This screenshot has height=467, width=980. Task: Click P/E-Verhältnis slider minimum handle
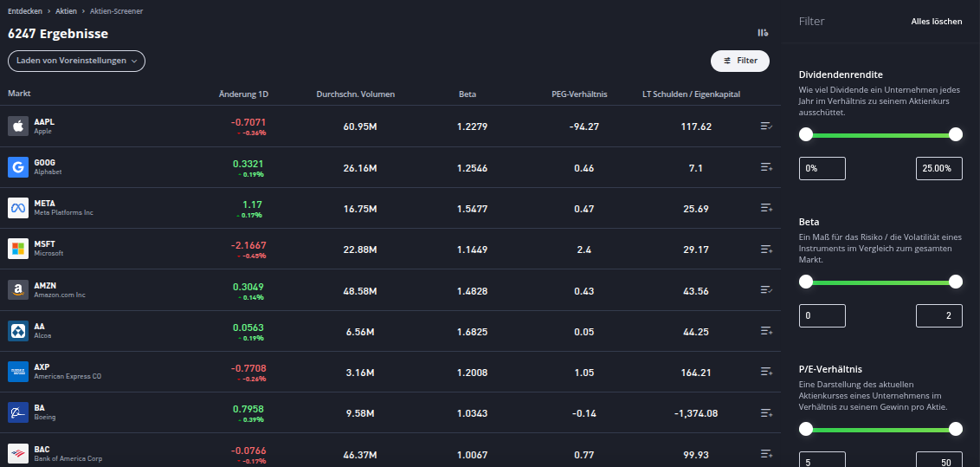pyautogui.click(x=806, y=429)
